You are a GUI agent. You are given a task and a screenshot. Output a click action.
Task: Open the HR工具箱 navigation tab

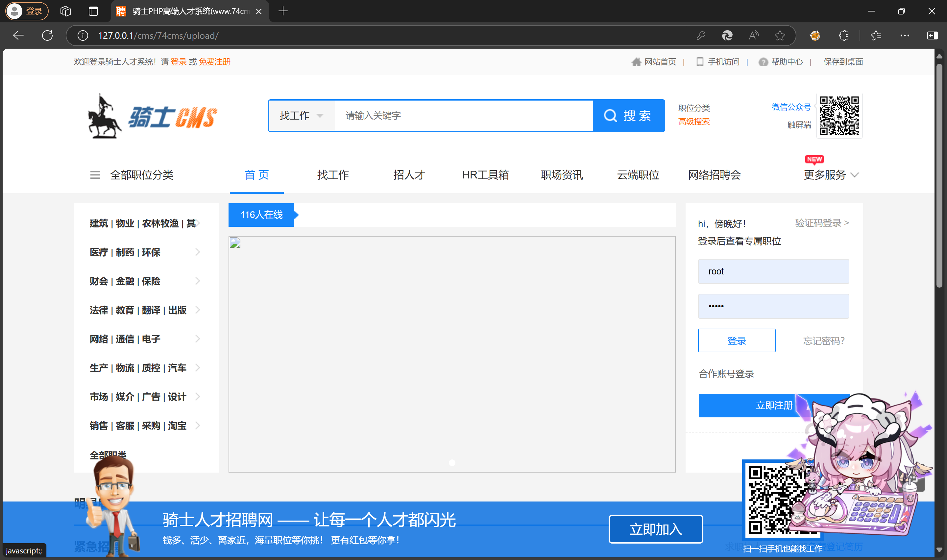pyautogui.click(x=485, y=175)
